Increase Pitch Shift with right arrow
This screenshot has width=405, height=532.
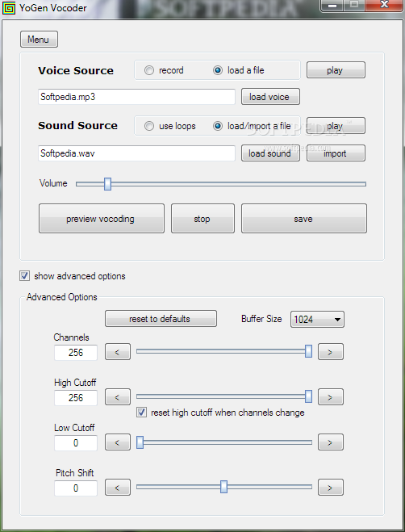pyautogui.click(x=331, y=488)
